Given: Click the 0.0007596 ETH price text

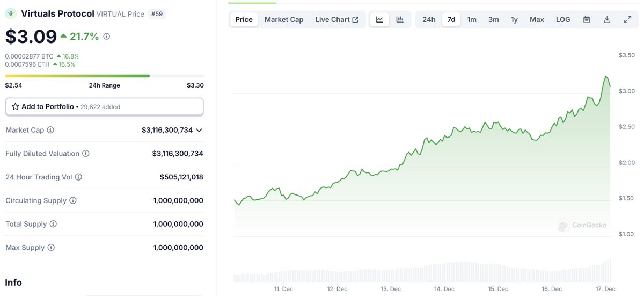Looking at the screenshot, I should (27, 64).
